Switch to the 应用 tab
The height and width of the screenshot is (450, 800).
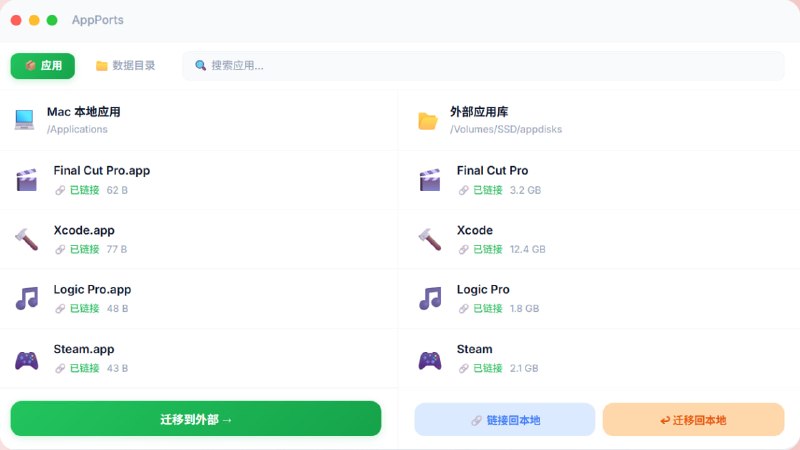(43, 66)
